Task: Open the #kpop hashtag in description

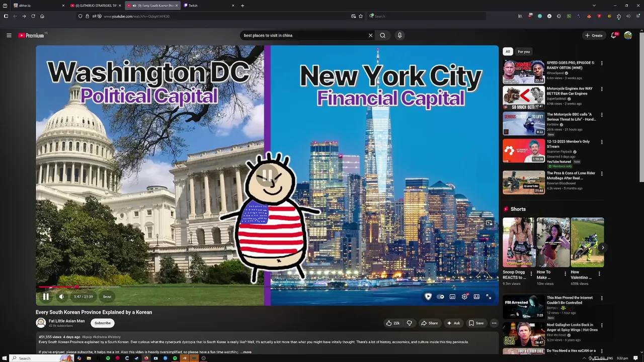Action: point(87,337)
